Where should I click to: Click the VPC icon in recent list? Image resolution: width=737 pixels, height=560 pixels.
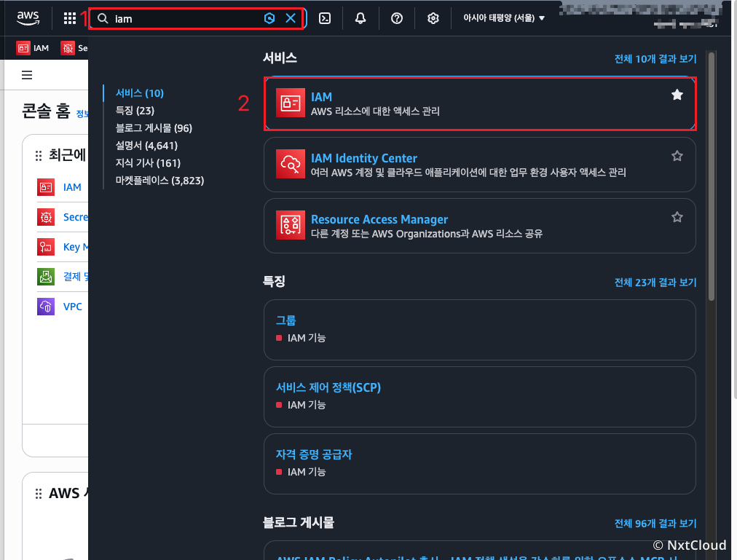[x=46, y=307]
